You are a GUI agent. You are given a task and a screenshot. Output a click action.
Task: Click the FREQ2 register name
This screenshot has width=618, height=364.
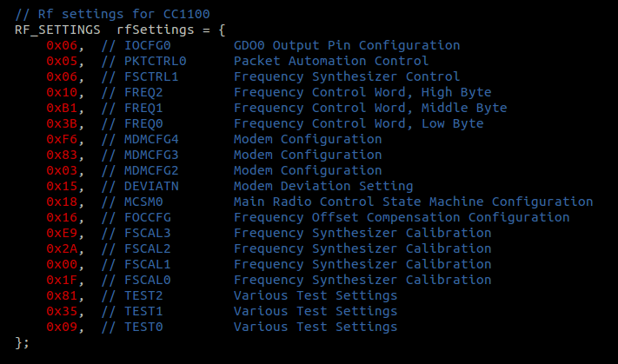point(143,92)
